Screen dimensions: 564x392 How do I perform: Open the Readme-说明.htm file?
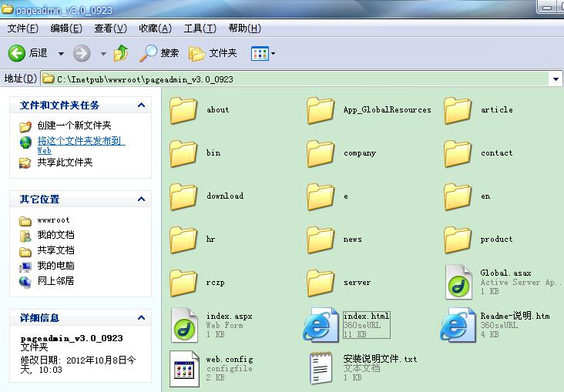pos(458,326)
